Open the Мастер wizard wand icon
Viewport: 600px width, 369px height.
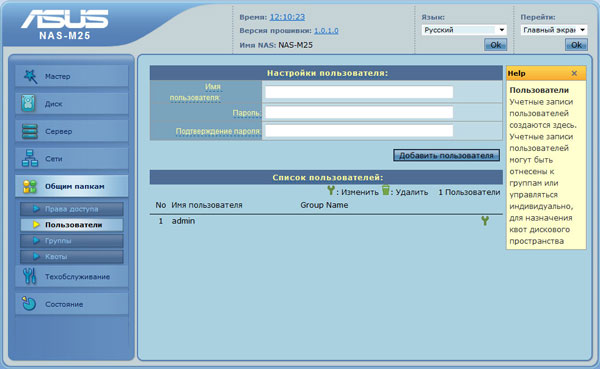tap(30, 76)
